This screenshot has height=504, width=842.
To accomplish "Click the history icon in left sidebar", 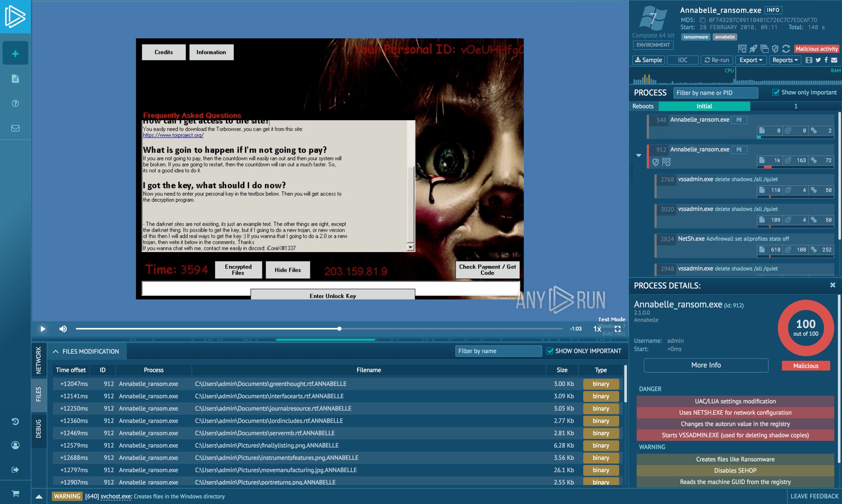I will coord(15,421).
